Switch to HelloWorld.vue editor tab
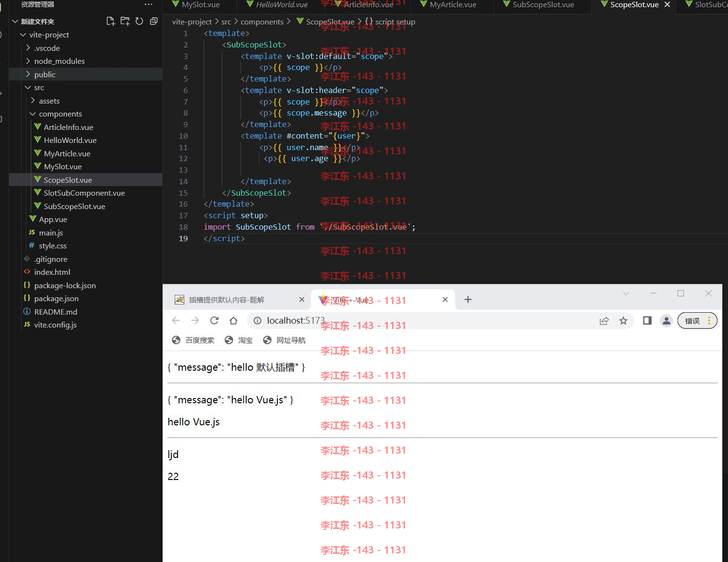Screen dimensions: 728x562 tap(282, 5)
